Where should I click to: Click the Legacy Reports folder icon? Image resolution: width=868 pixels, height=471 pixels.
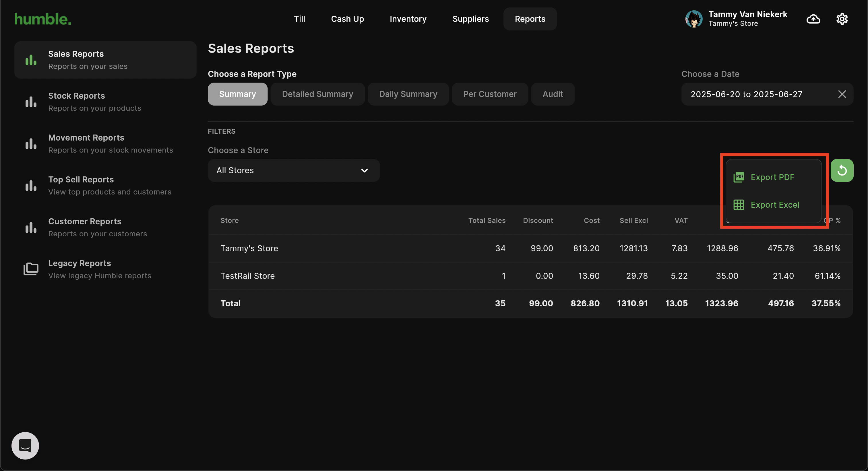tap(31, 269)
